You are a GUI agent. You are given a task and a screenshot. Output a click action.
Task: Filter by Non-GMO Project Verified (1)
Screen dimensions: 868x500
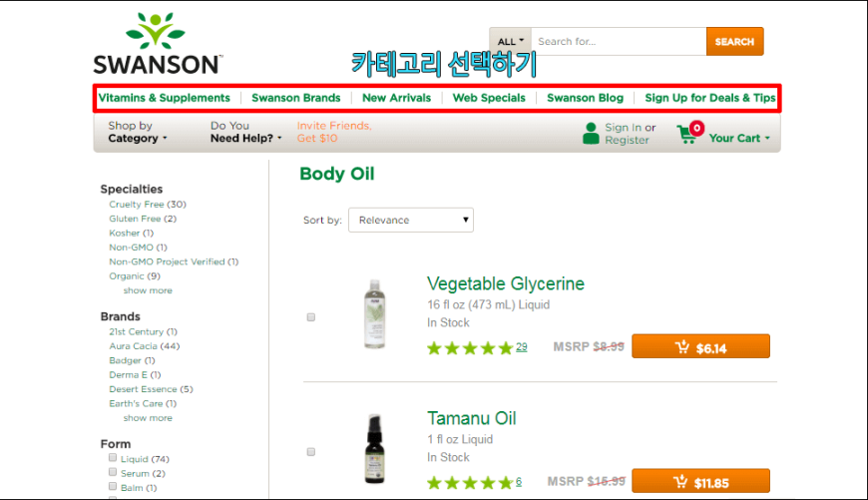click(174, 261)
